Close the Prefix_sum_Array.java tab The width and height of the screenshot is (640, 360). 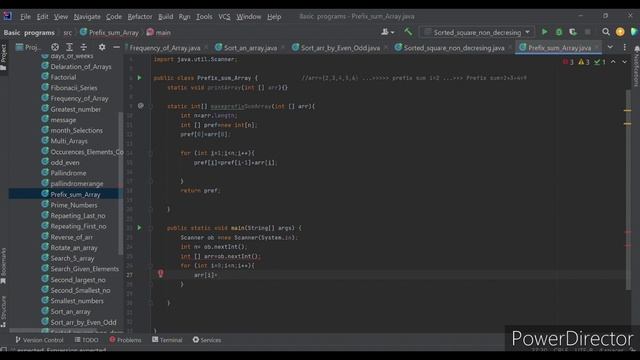[597, 48]
